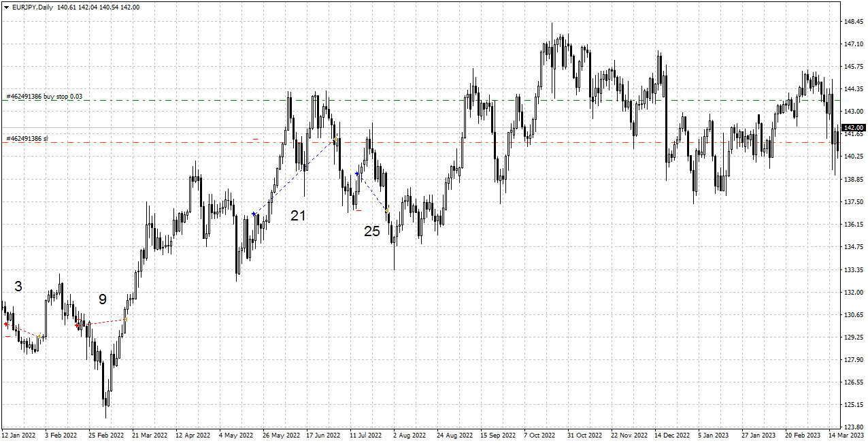Screen dimensions: 868x443
Task: Click the 27 Jan 2023 date label
Action: [x=758, y=435]
